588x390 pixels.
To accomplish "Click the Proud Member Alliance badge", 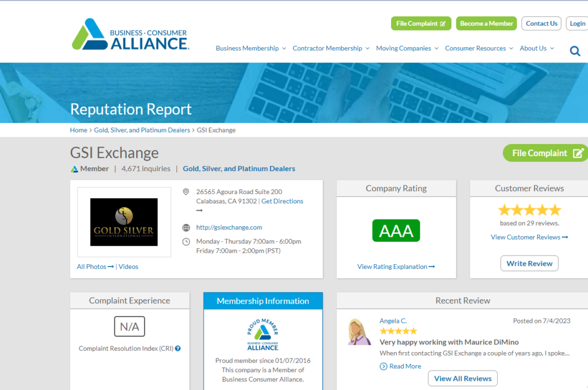I will [263, 334].
